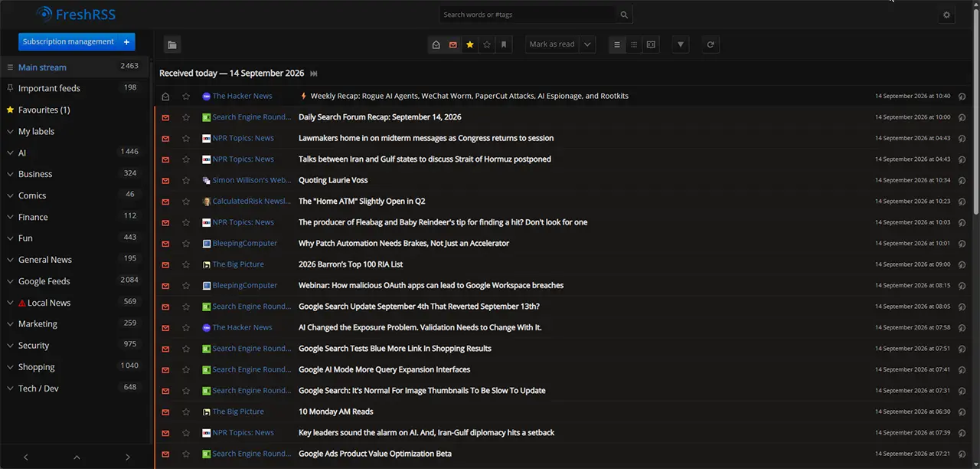Jump up with the footer up arrow
The image size is (980, 469).
click(x=77, y=458)
